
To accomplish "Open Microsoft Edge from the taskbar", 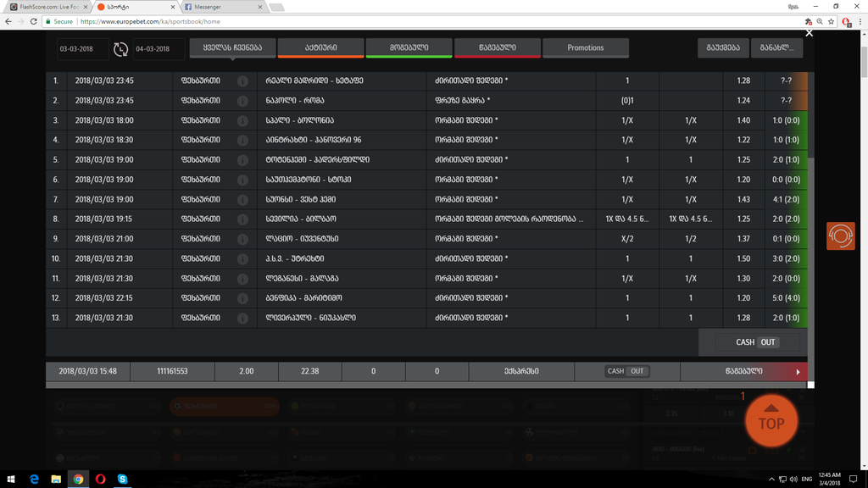I will click(x=34, y=480).
